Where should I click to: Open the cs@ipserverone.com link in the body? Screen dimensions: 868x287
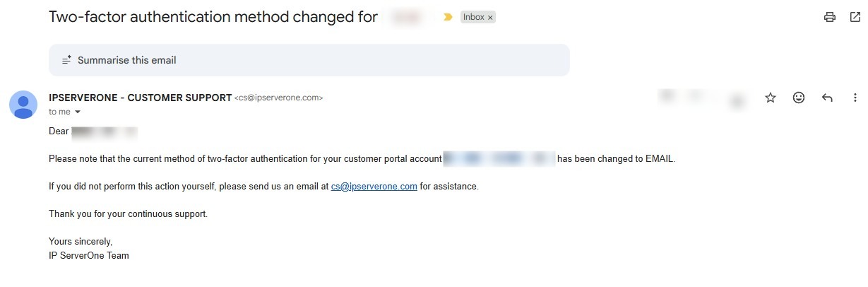tap(374, 187)
